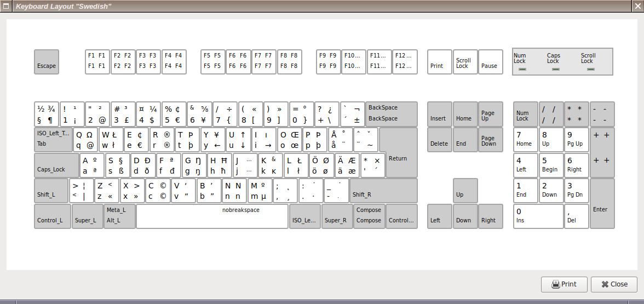Click the Num Lock key on numpad
Screen dimensions: 644x304
(x=525, y=114)
